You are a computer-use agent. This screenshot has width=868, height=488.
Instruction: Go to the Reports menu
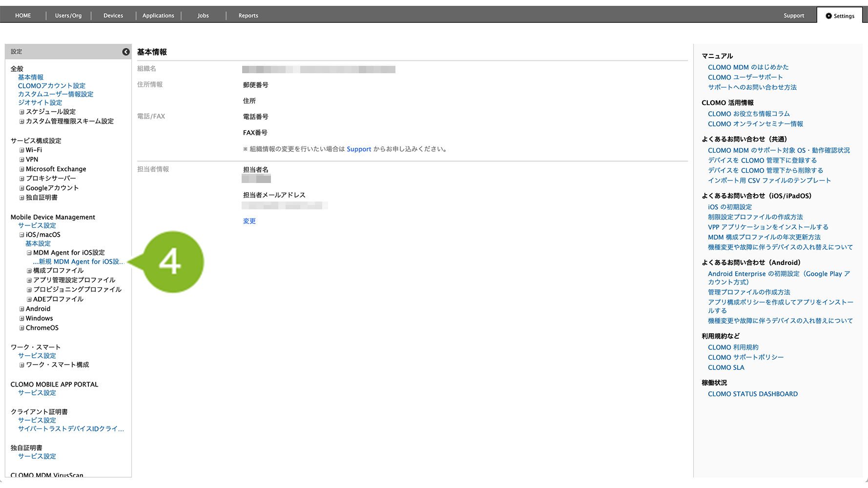click(248, 16)
